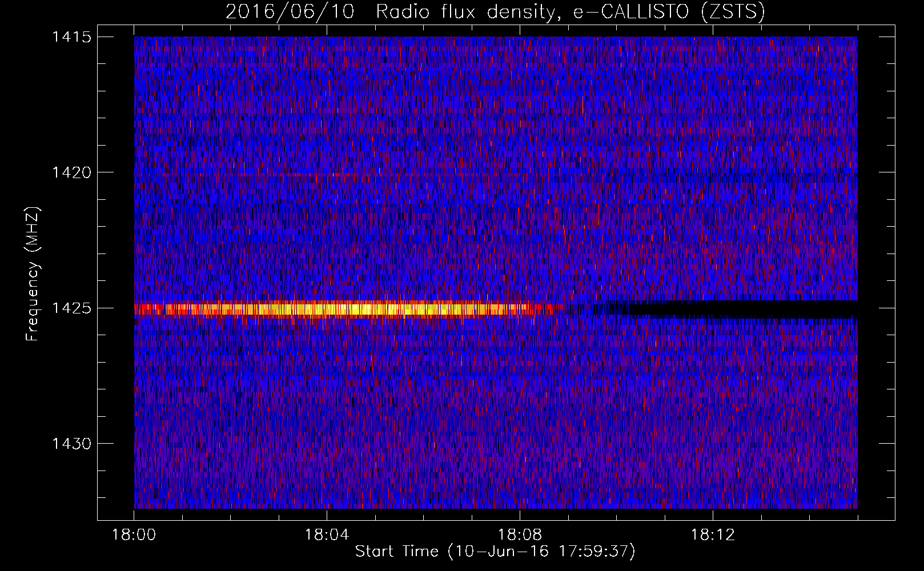The image size is (924, 571).
Task: Click the 'Start Time (10-Jun-16 17:59:37)' caption
Action: click(495, 552)
